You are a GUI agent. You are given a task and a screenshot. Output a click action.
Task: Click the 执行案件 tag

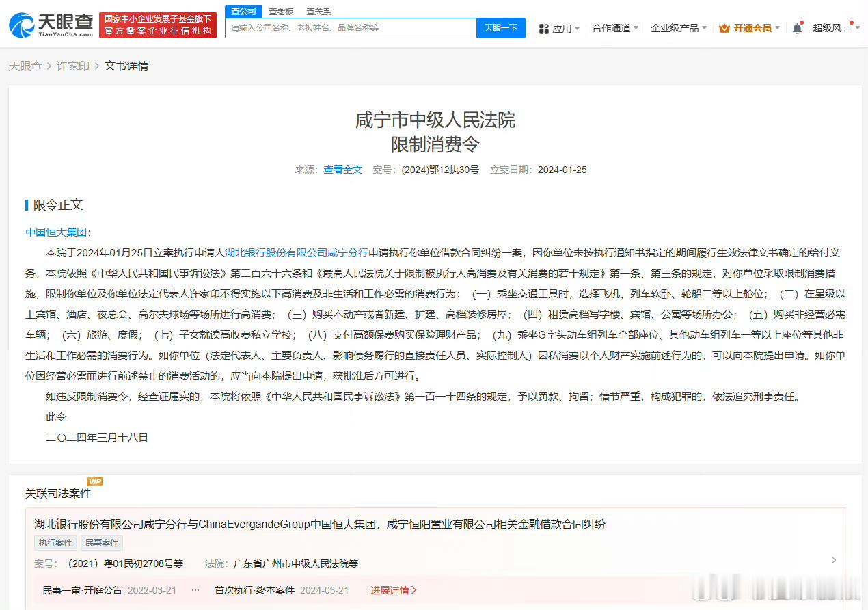click(x=55, y=543)
